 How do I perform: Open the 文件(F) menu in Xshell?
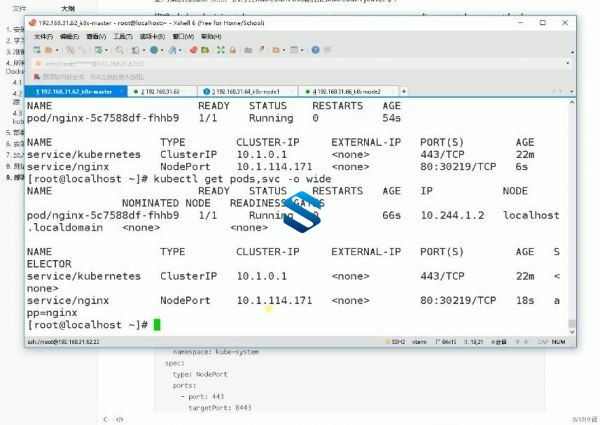pos(43,37)
